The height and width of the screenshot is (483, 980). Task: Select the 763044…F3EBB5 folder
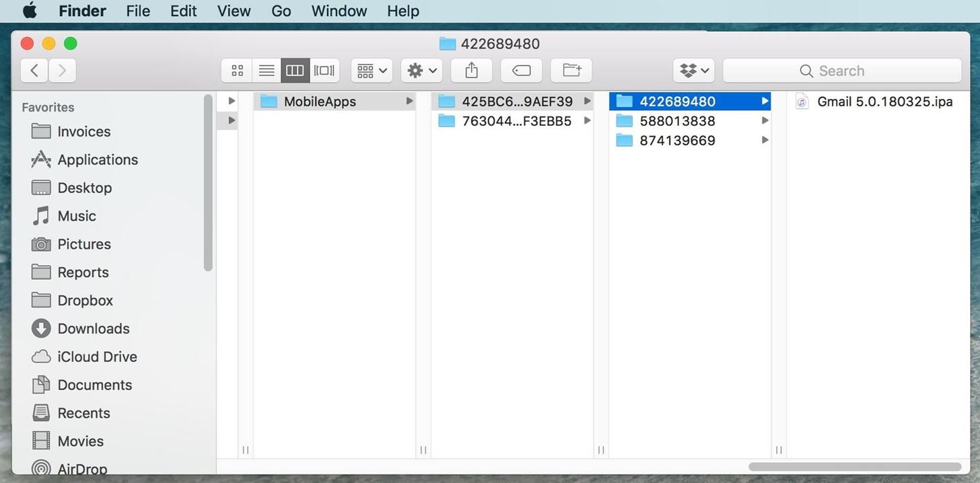tap(516, 121)
